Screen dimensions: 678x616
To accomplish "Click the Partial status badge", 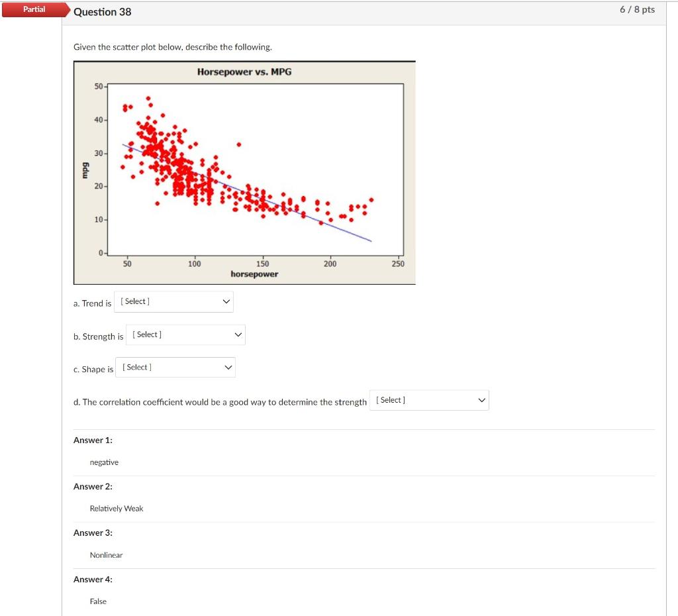I will (x=34, y=9).
